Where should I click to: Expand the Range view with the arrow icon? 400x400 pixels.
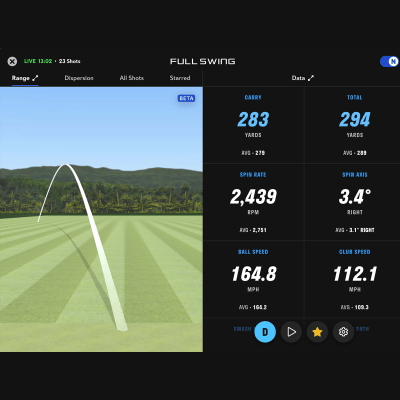click(x=35, y=78)
